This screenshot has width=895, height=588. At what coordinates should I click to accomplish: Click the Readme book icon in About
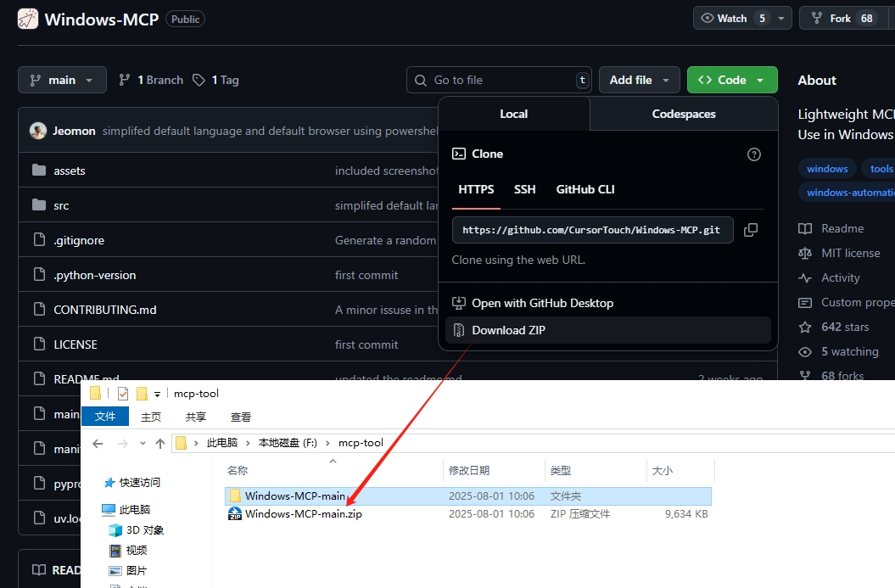805,228
